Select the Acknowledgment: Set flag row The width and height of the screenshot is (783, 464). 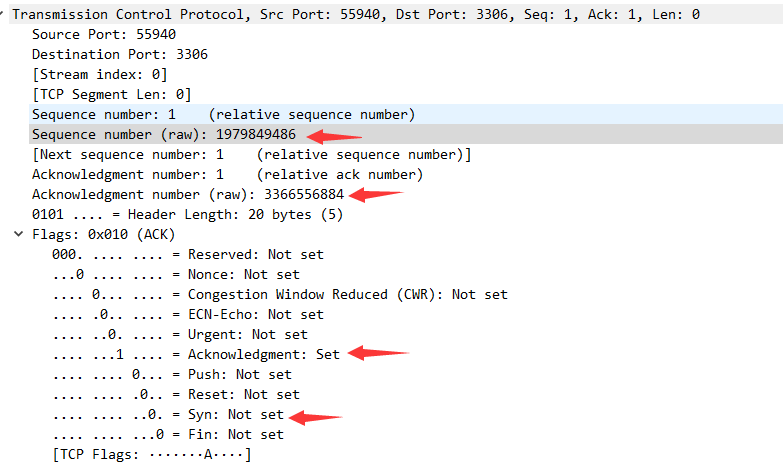[196, 354]
